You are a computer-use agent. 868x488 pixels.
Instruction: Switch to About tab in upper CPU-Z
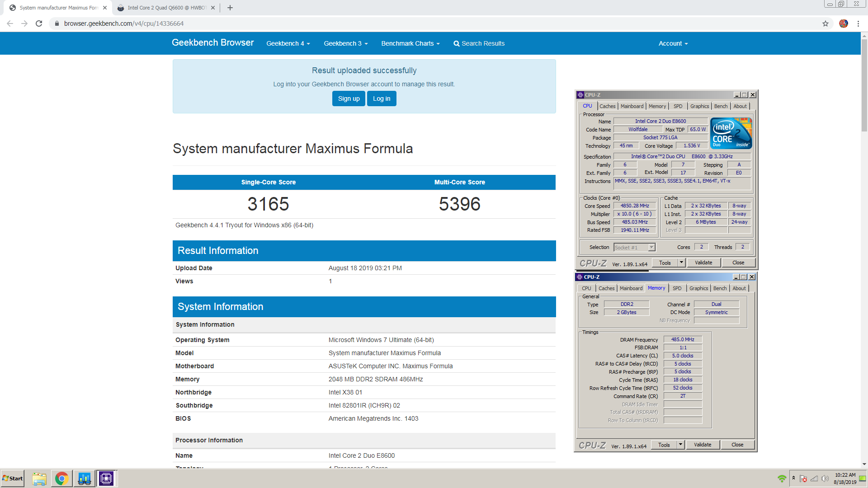coord(740,106)
